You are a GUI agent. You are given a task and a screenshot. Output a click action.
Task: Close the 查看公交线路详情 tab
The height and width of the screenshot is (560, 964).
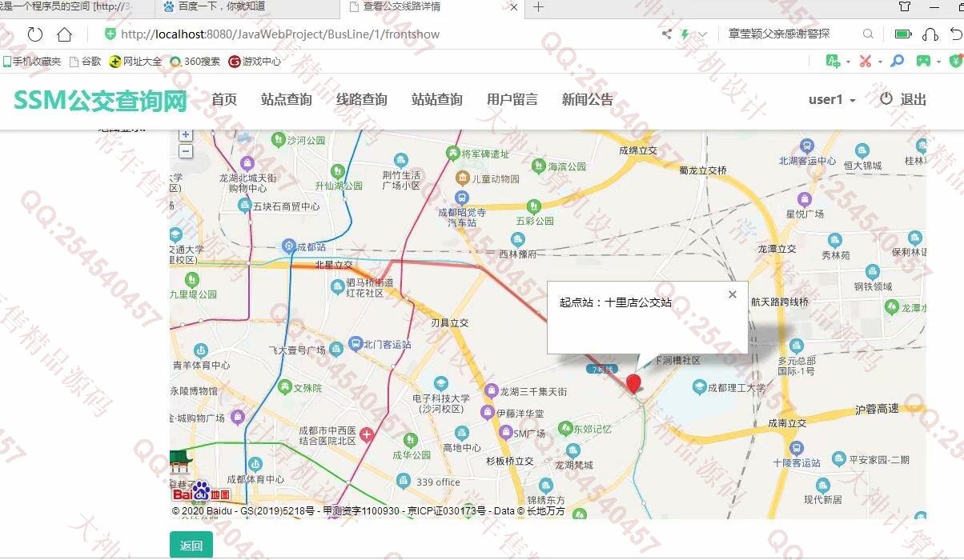coord(514,7)
